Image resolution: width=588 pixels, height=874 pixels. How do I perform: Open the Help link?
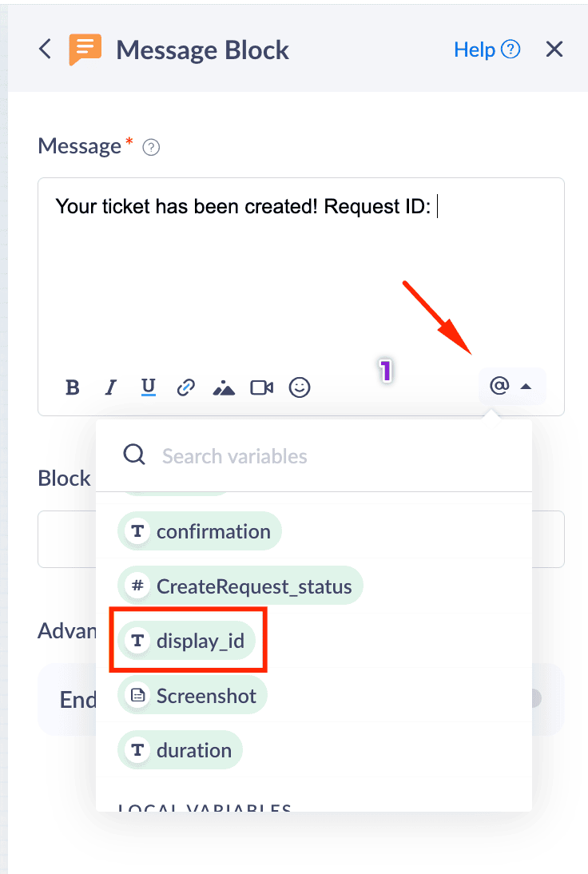(487, 50)
